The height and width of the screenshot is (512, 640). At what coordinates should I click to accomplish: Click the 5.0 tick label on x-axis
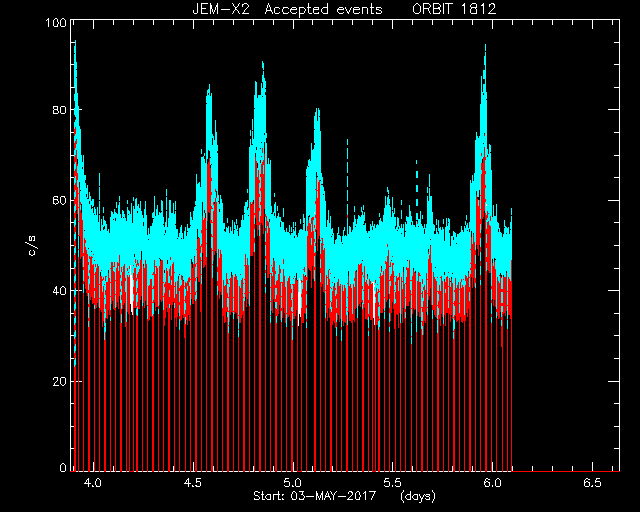[x=293, y=483]
